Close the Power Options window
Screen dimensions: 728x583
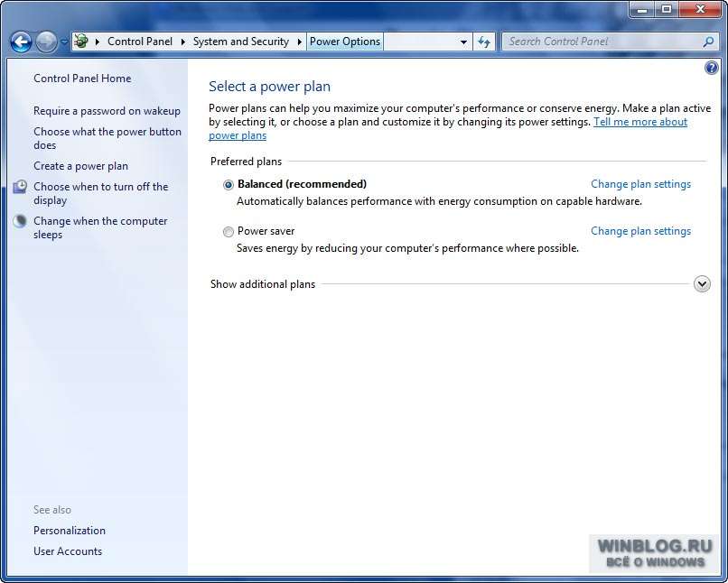(701, 10)
